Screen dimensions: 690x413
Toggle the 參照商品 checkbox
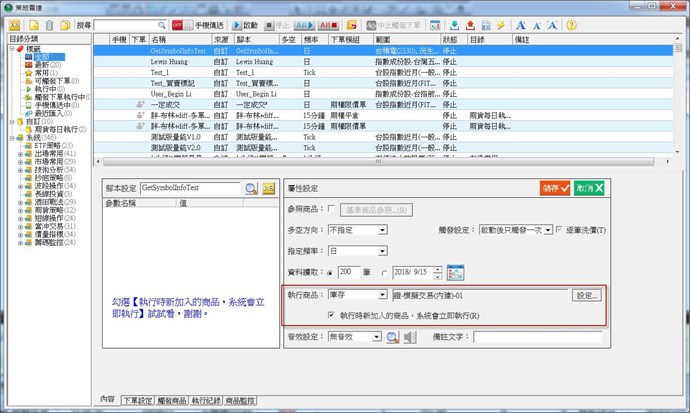[333, 209]
